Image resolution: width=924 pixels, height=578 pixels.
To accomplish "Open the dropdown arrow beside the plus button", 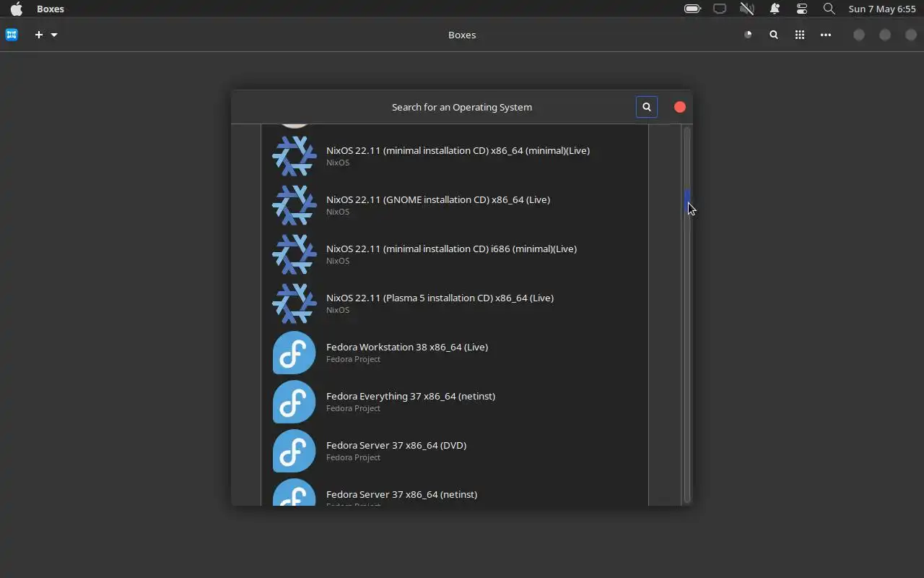I will tap(54, 35).
